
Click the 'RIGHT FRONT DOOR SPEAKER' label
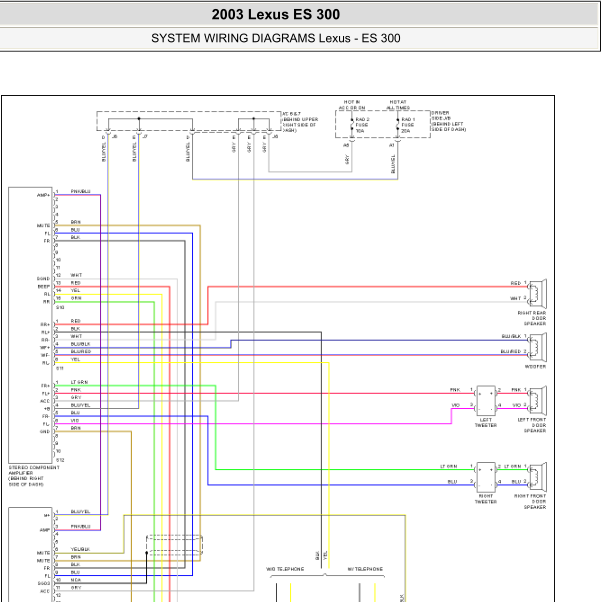tap(530, 502)
